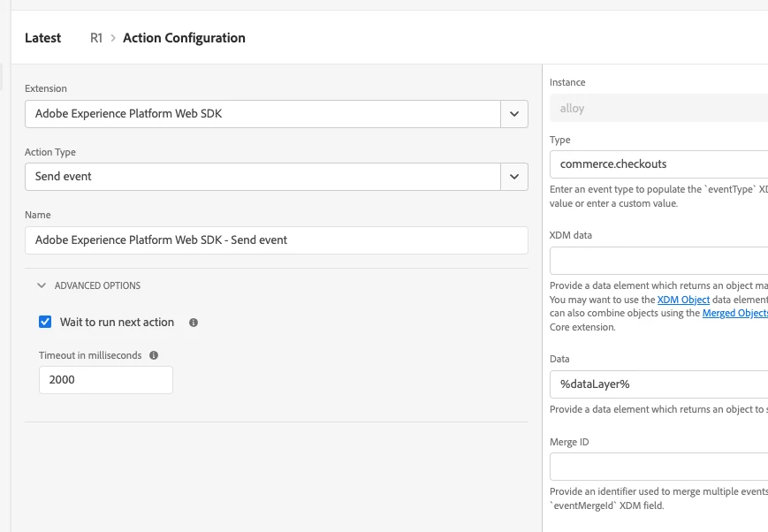The height and width of the screenshot is (532, 768).
Task: Click the Action Configuration breadcrumb title
Action: point(184,38)
